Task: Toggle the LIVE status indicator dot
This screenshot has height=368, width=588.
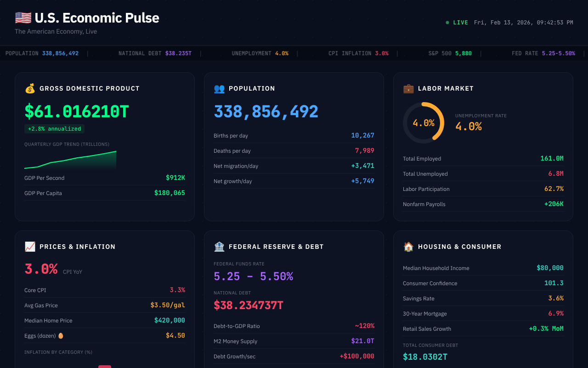Action: 447,22
